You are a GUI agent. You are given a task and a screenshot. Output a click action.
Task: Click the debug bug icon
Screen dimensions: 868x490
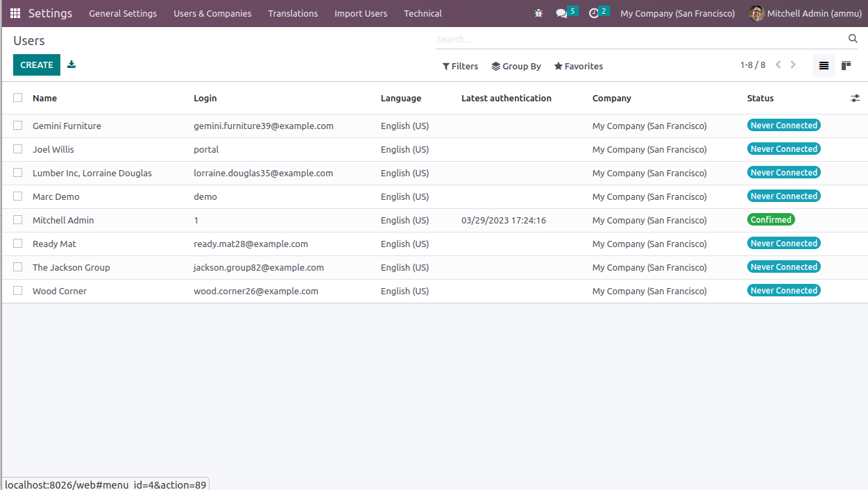tap(538, 13)
